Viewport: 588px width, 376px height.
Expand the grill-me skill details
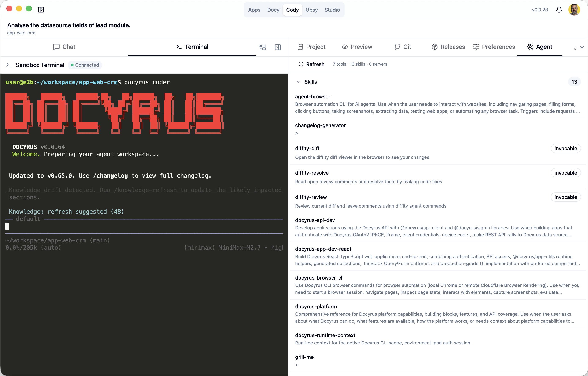297,365
